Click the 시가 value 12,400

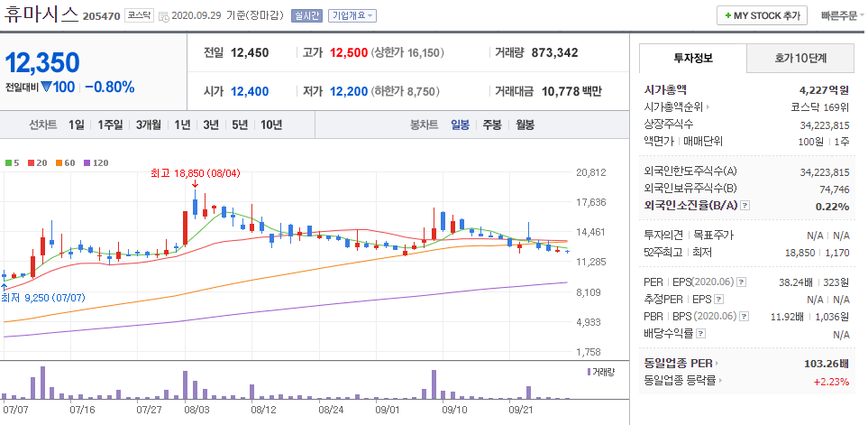[x=250, y=91]
